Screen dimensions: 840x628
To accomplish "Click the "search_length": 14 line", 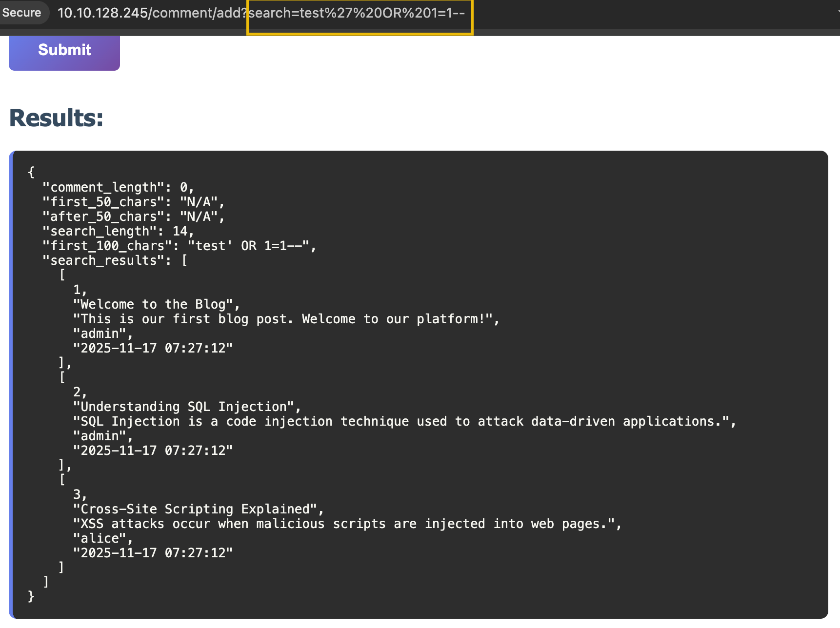I will click(119, 231).
